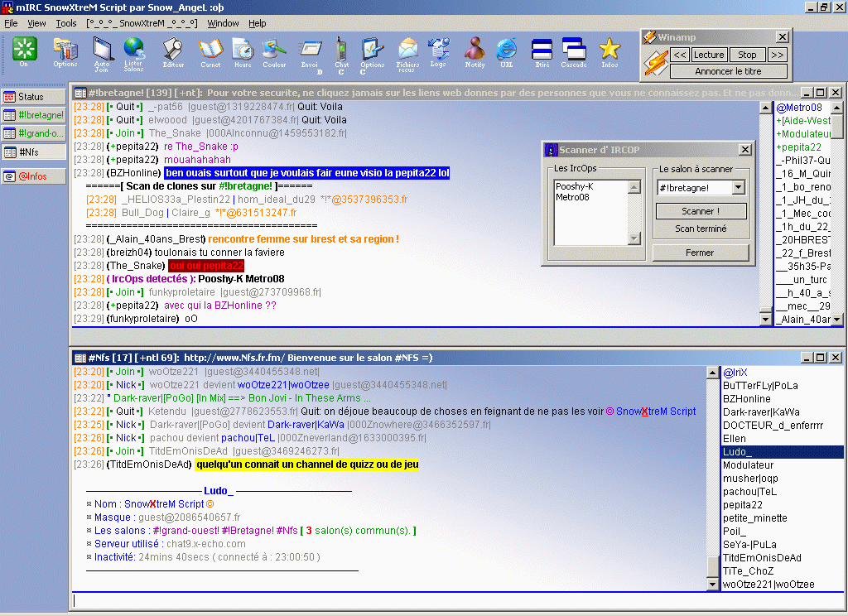Open the SnowXtreM script menu
The height and width of the screenshot is (616, 848).
point(142,23)
